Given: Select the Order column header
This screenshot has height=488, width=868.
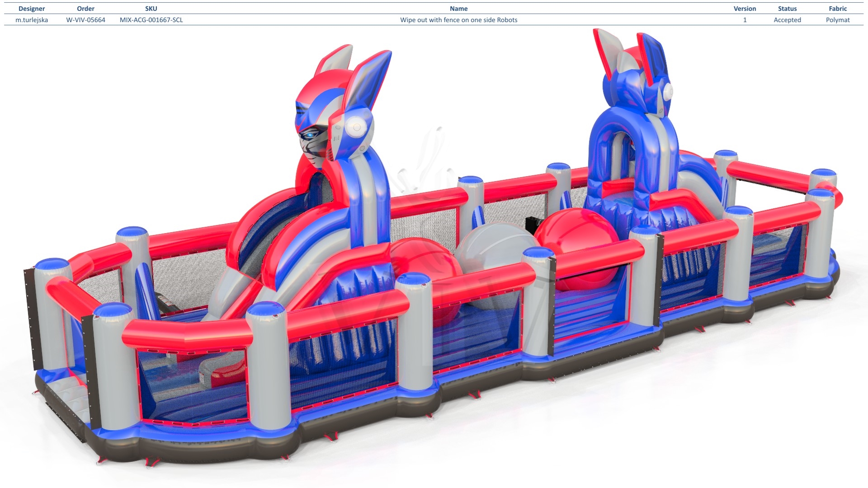Looking at the screenshot, I should [x=85, y=9].
